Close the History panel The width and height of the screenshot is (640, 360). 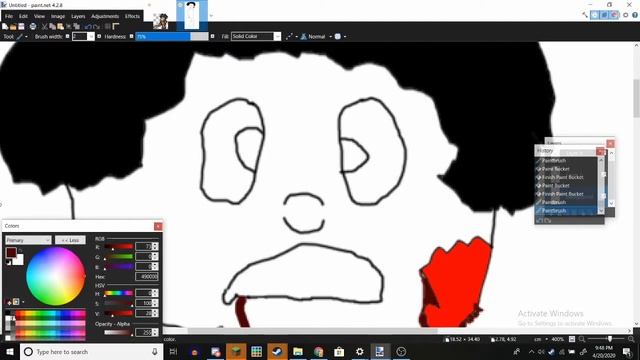coord(600,151)
